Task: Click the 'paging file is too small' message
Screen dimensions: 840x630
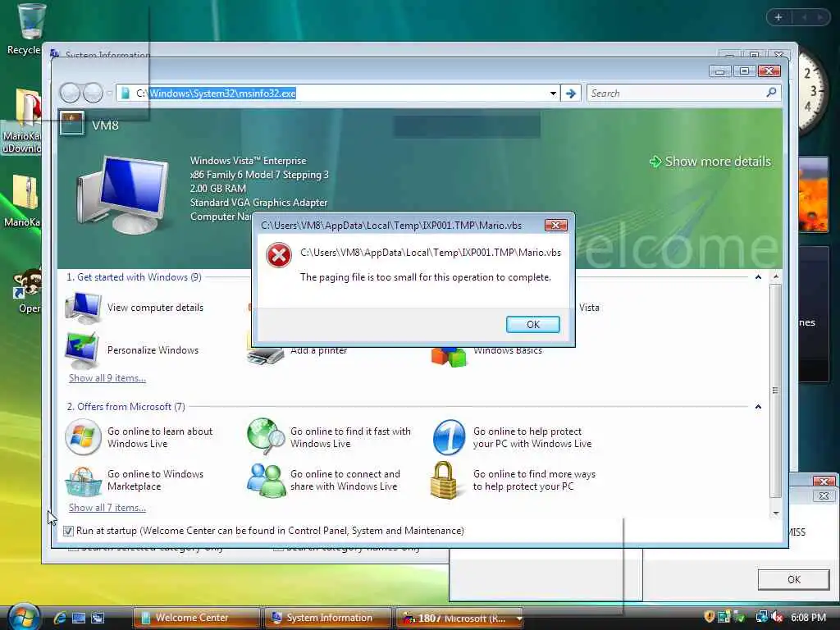Action: click(426, 277)
